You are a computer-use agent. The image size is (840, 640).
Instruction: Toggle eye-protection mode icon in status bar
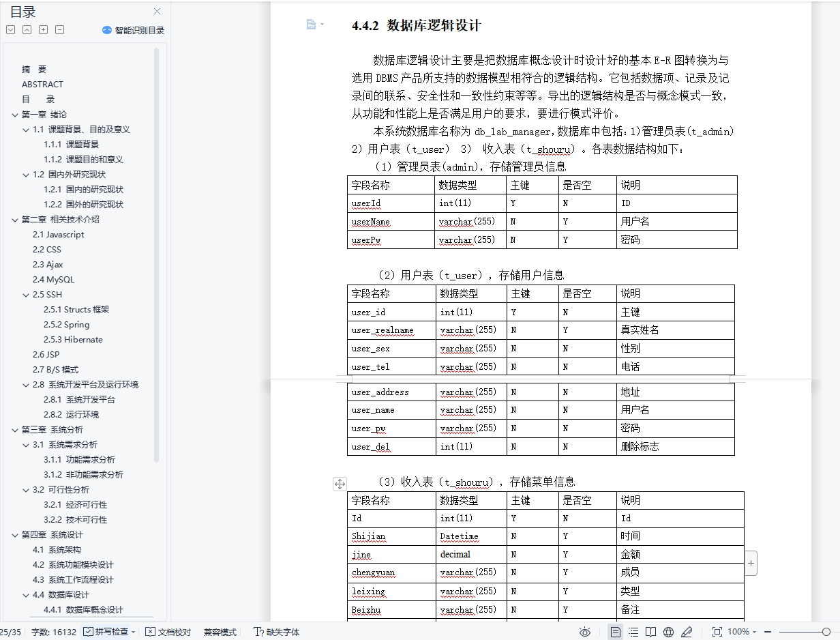(584, 632)
